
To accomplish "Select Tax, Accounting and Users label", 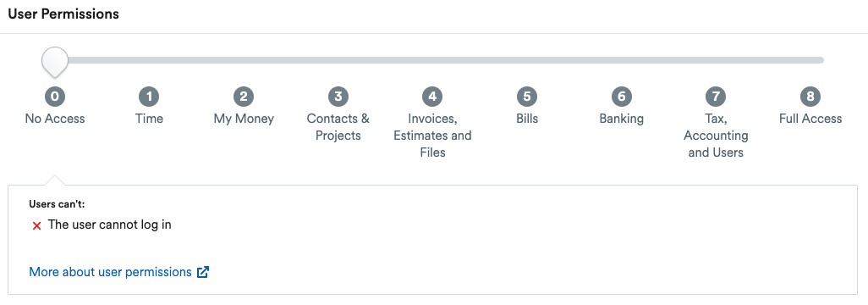I will 716,136.
